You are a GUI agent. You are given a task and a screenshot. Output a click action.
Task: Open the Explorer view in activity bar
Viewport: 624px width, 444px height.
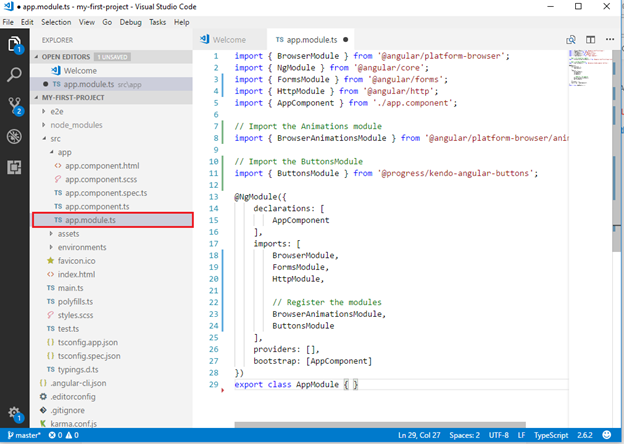[x=16, y=45]
